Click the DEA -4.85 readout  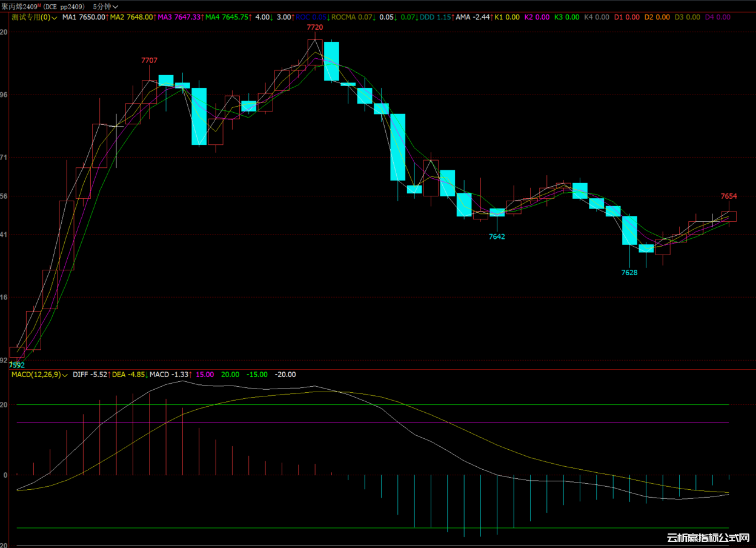coord(128,375)
